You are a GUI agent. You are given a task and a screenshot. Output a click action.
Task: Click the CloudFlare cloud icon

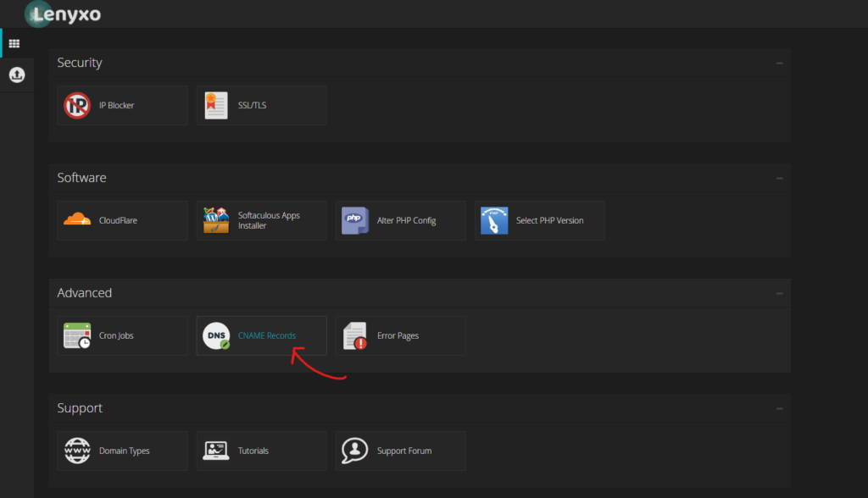tap(77, 219)
